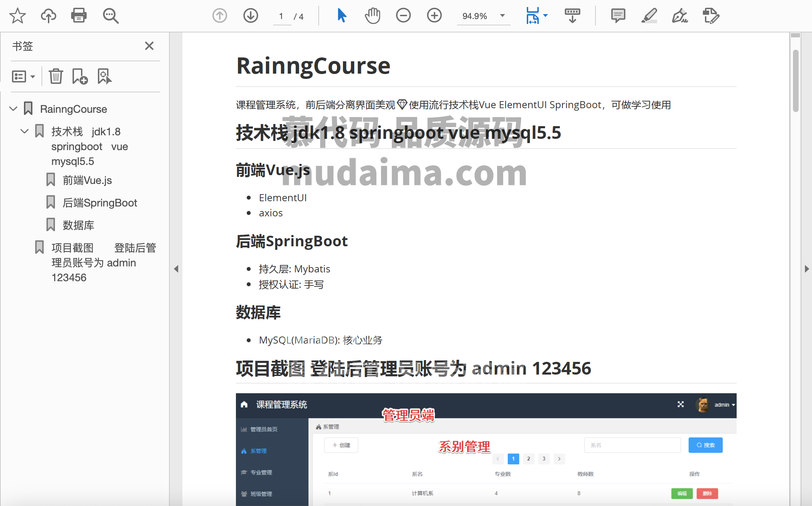Go to previous page arrow
This screenshot has height=506, width=812.
pyautogui.click(x=220, y=16)
